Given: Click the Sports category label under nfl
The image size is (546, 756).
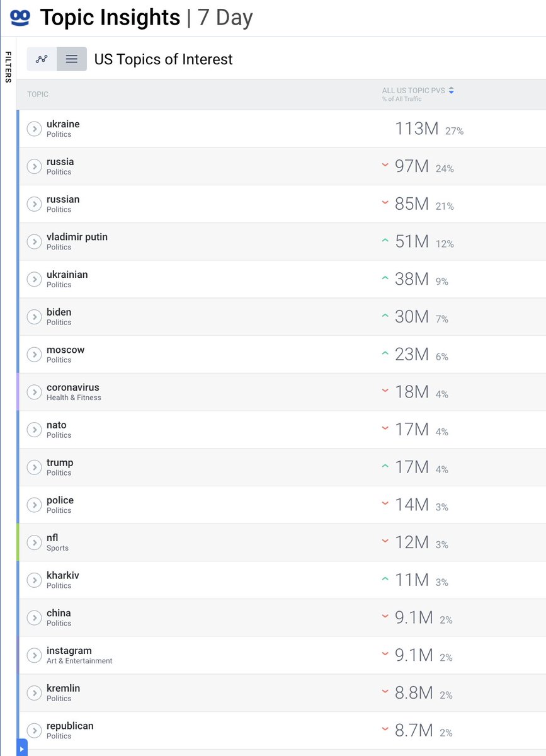Looking at the screenshot, I should click(57, 548).
